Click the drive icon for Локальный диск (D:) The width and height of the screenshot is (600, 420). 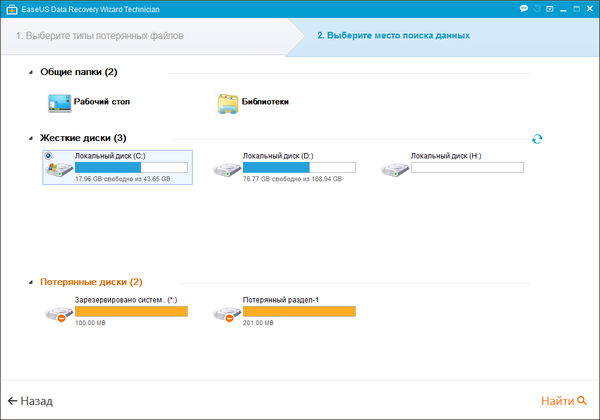(x=227, y=170)
